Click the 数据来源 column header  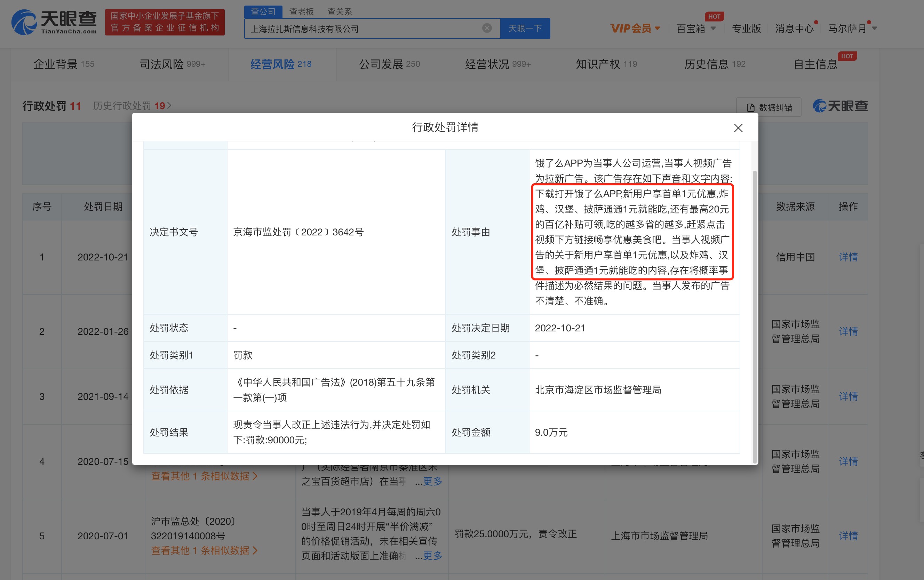795,207
